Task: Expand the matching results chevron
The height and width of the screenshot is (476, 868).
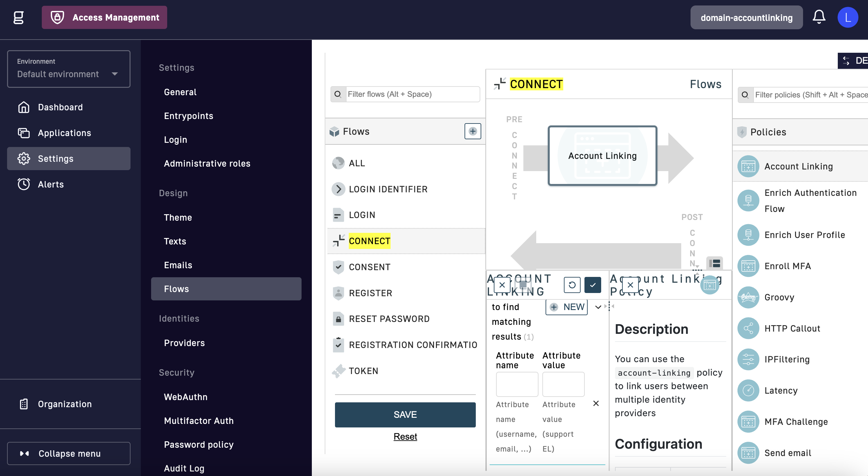Action: (x=598, y=307)
